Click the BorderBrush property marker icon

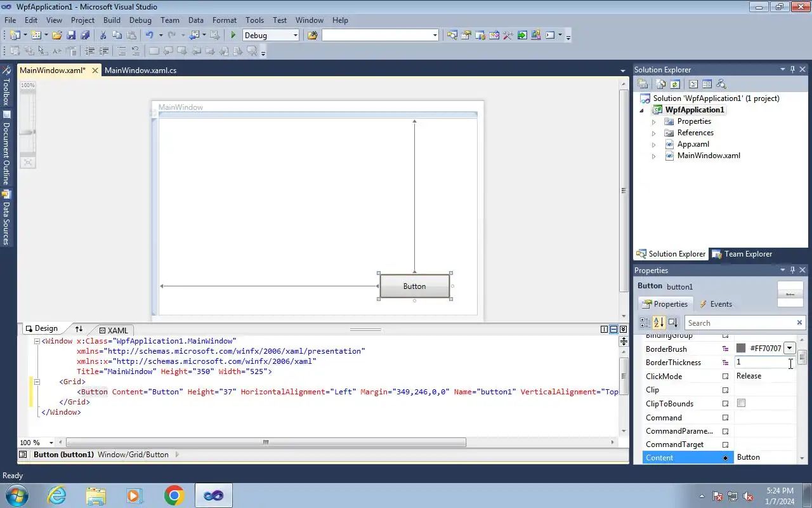point(726,349)
